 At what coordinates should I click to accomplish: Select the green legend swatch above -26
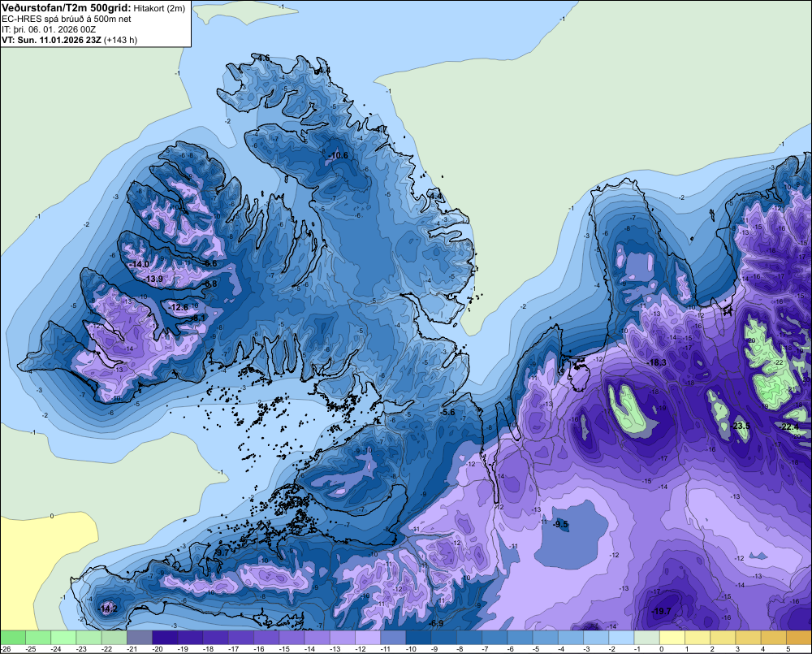coord(12,637)
